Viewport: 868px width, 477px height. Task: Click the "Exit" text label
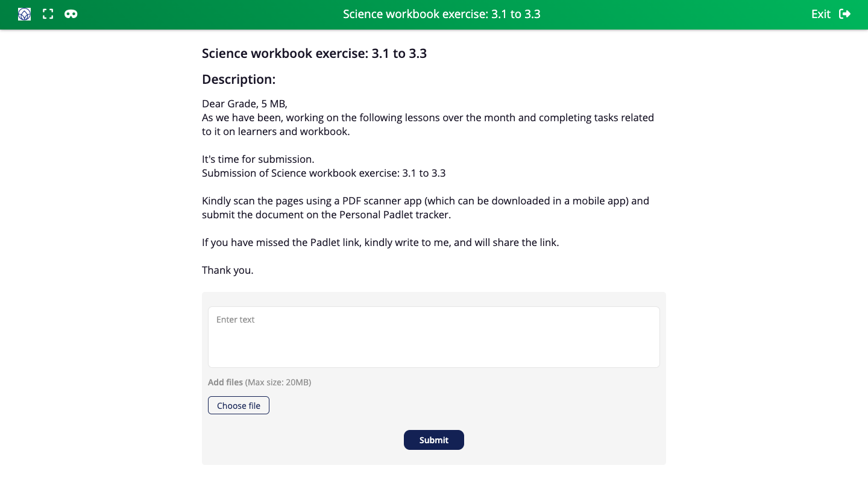coord(821,14)
